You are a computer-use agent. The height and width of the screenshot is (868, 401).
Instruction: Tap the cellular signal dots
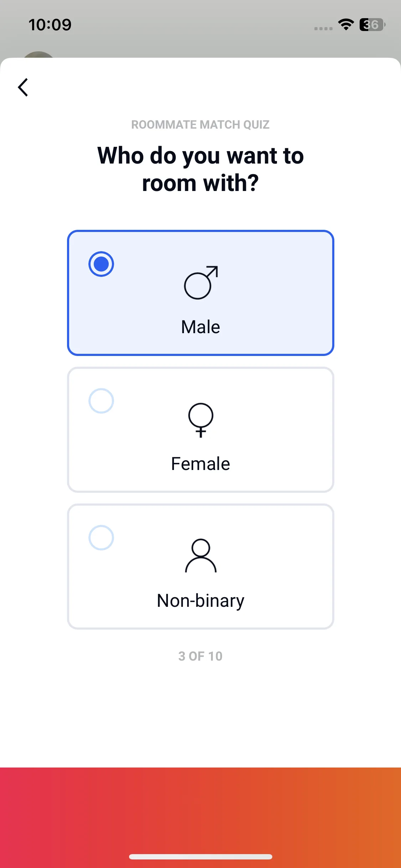coord(323,29)
